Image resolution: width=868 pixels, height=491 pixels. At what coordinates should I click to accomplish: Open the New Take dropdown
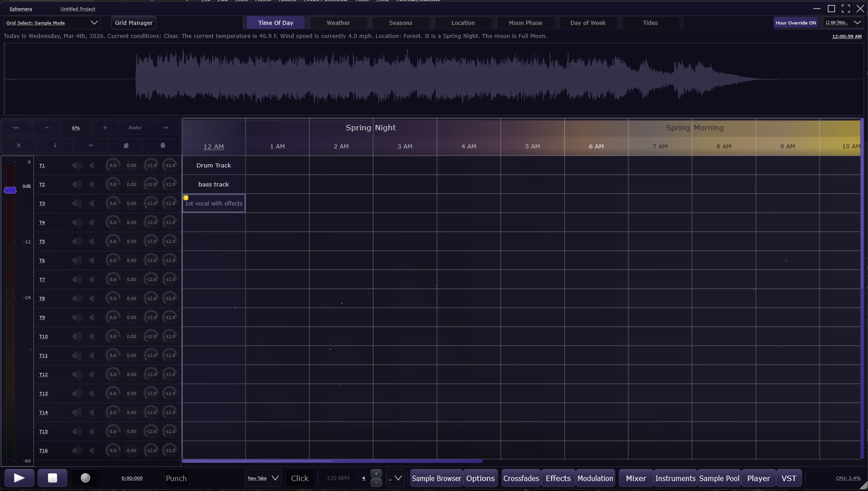263,478
